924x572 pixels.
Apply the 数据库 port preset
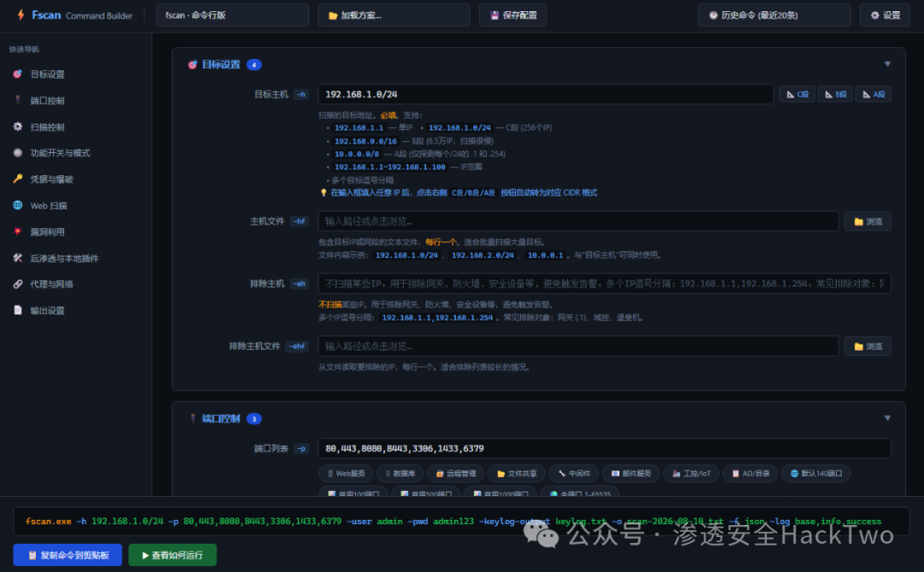point(400,474)
